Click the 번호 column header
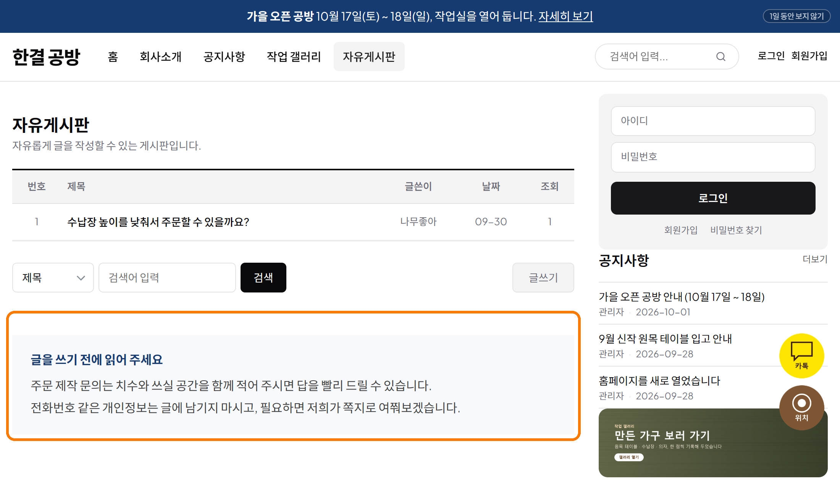 tap(37, 186)
